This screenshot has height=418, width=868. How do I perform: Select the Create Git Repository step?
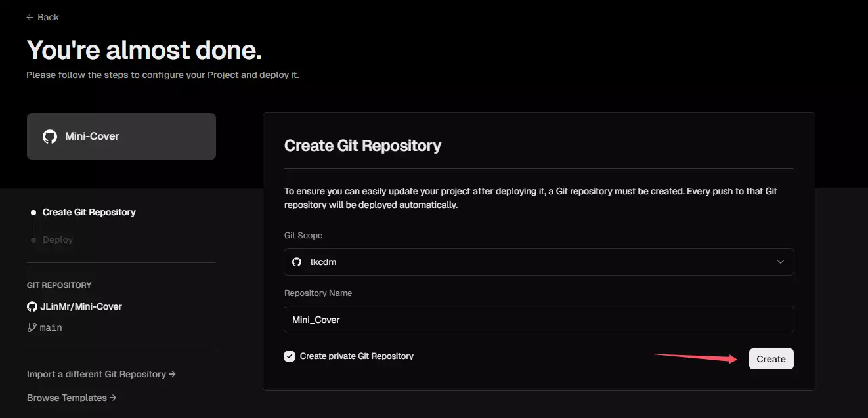tap(89, 213)
